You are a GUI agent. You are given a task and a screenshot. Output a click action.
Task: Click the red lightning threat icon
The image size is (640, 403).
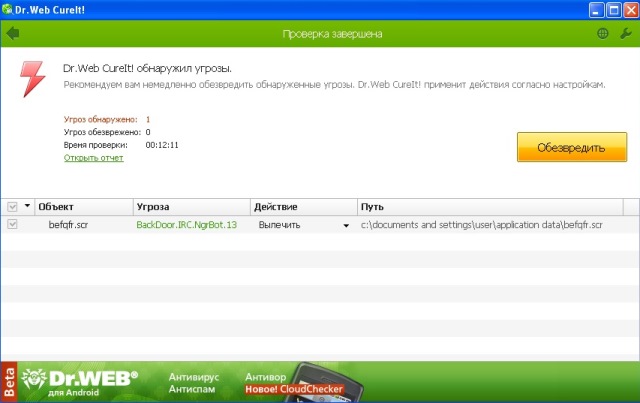click(32, 79)
